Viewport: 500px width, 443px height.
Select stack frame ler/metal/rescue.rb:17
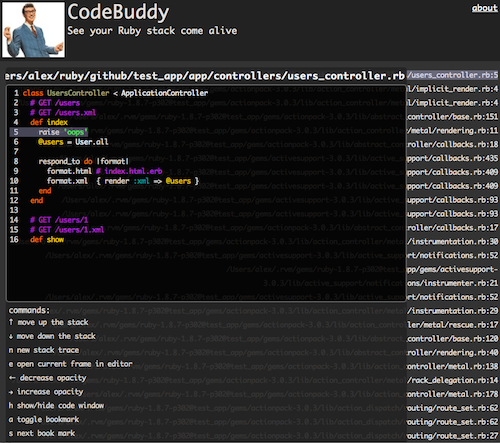coord(453,325)
